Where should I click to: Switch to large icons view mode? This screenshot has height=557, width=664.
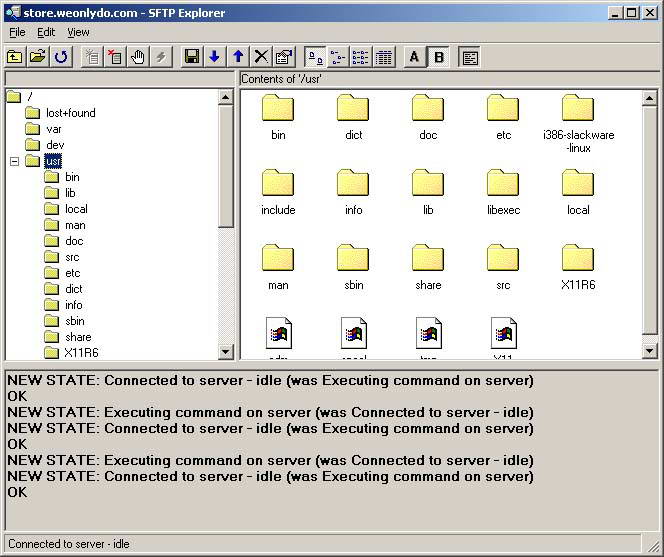tap(314, 57)
